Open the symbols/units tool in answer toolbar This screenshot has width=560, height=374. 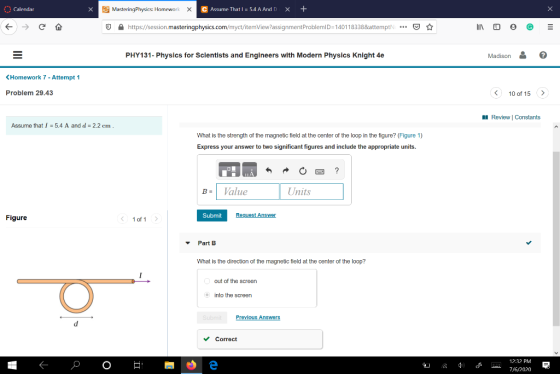click(249, 170)
